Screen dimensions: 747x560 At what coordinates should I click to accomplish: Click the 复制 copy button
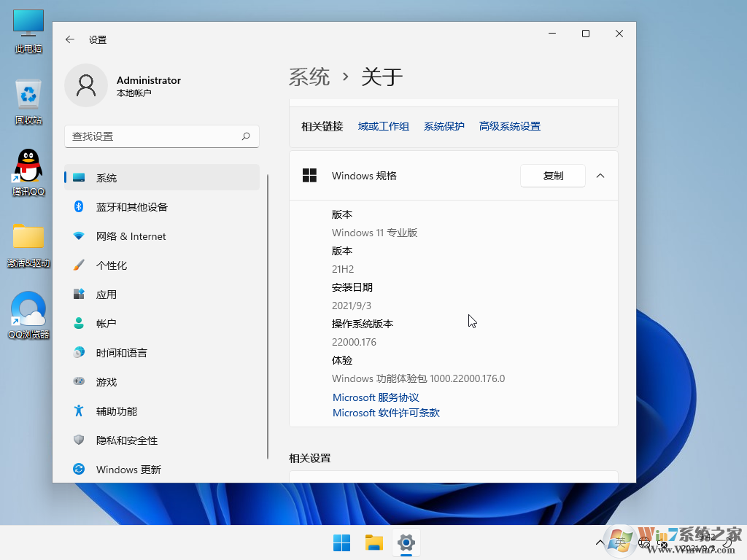pyautogui.click(x=552, y=175)
